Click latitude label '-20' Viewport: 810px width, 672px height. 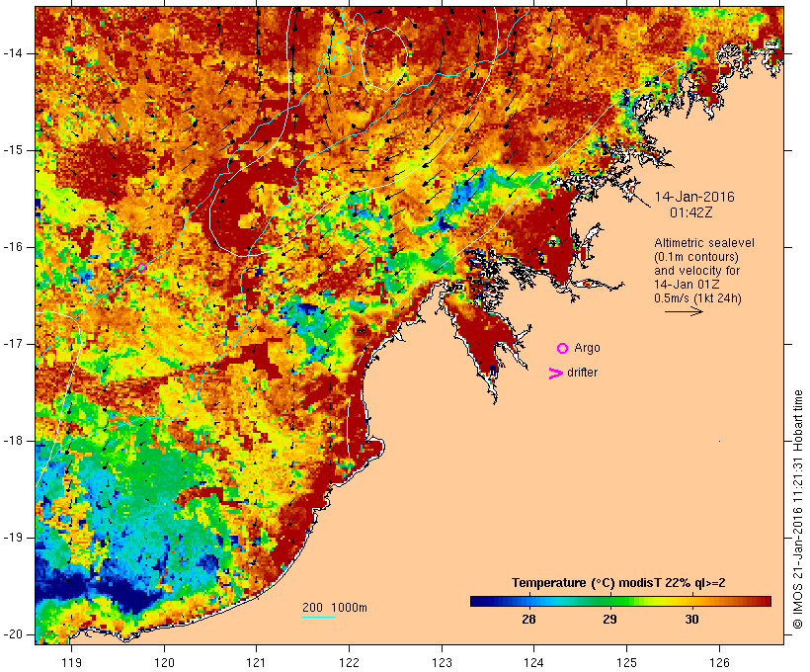click(x=13, y=634)
